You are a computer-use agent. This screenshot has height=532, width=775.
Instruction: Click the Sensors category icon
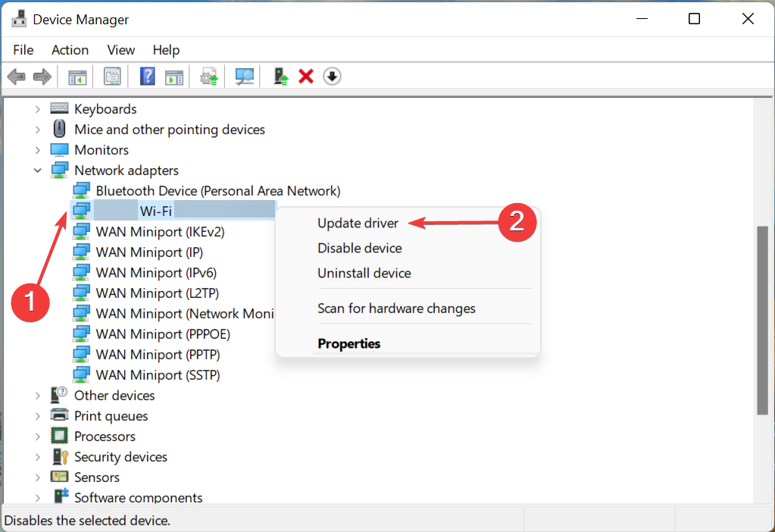59,477
